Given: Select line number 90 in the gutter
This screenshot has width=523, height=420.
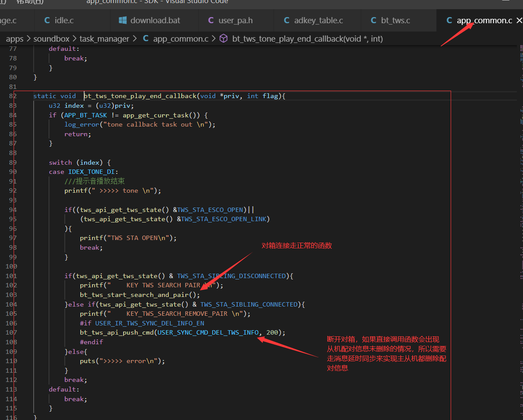Looking at the screenshot, I should coord(13,172).
